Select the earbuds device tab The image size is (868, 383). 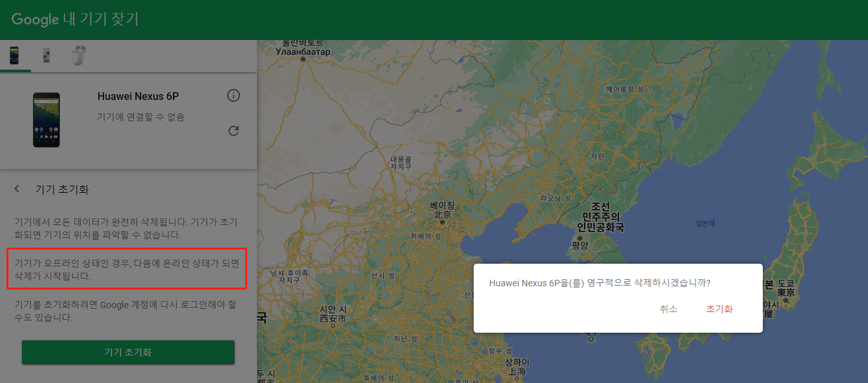click(x=78, y=55)
